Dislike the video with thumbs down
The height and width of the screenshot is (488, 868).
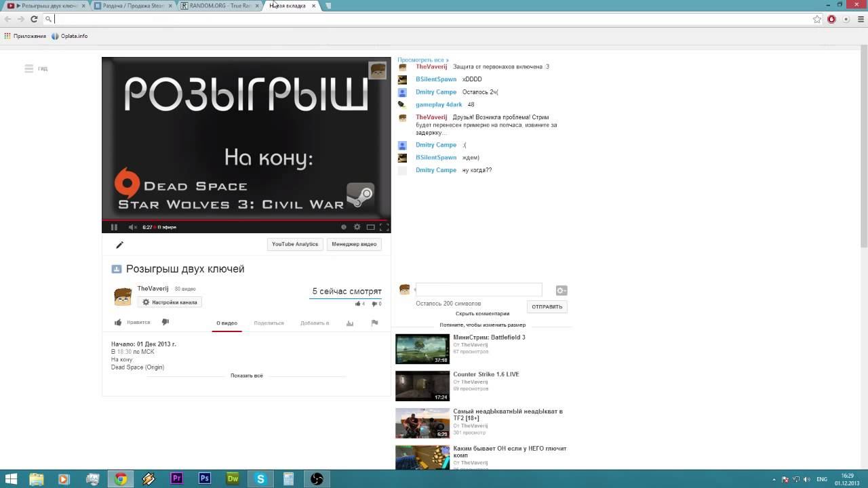[x=165, y=323]
